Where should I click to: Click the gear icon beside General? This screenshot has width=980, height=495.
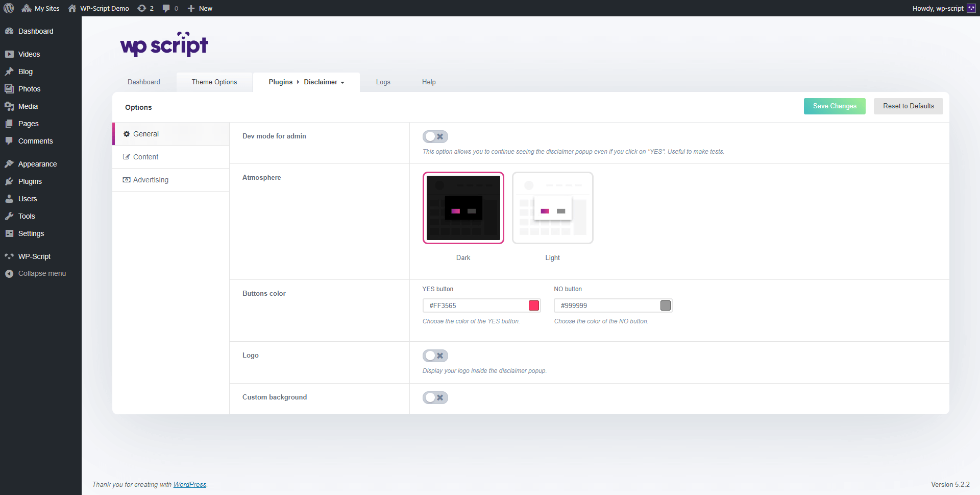pyautogui.click(x=127, y=134)
